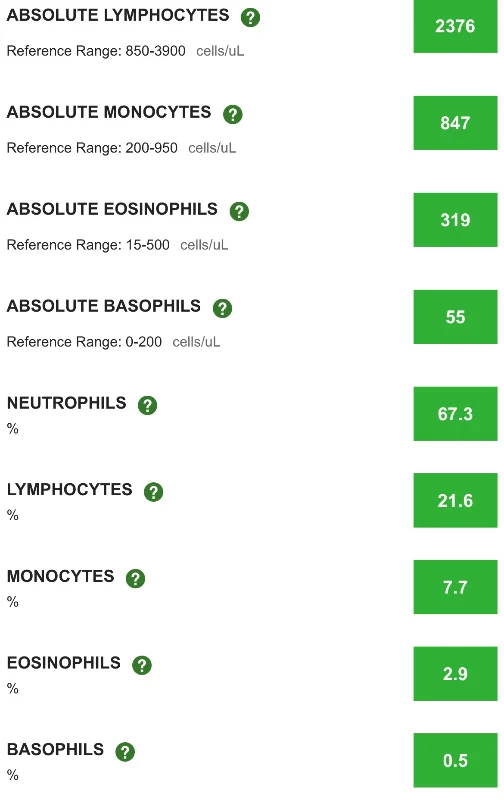
Task: Click the NEUTROPHILS test name
Action: 66,403
